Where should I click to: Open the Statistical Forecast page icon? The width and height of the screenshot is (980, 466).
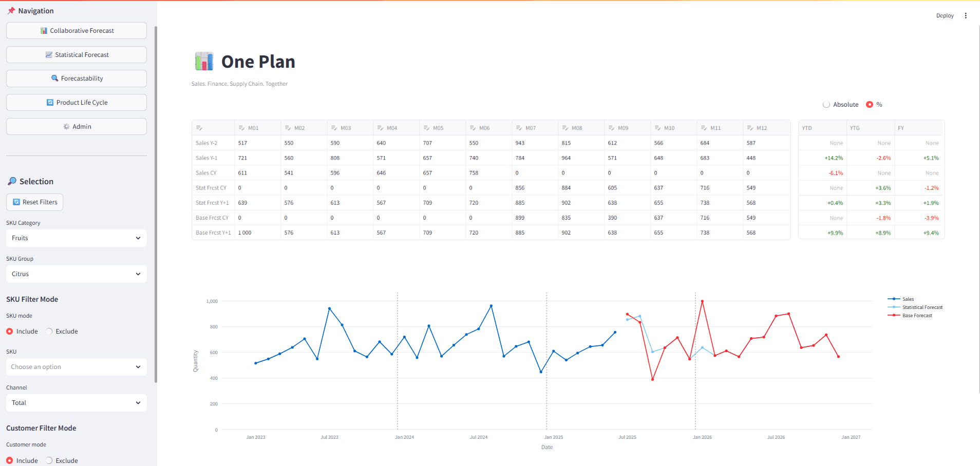pyautogui.click(x=49, y=54)
